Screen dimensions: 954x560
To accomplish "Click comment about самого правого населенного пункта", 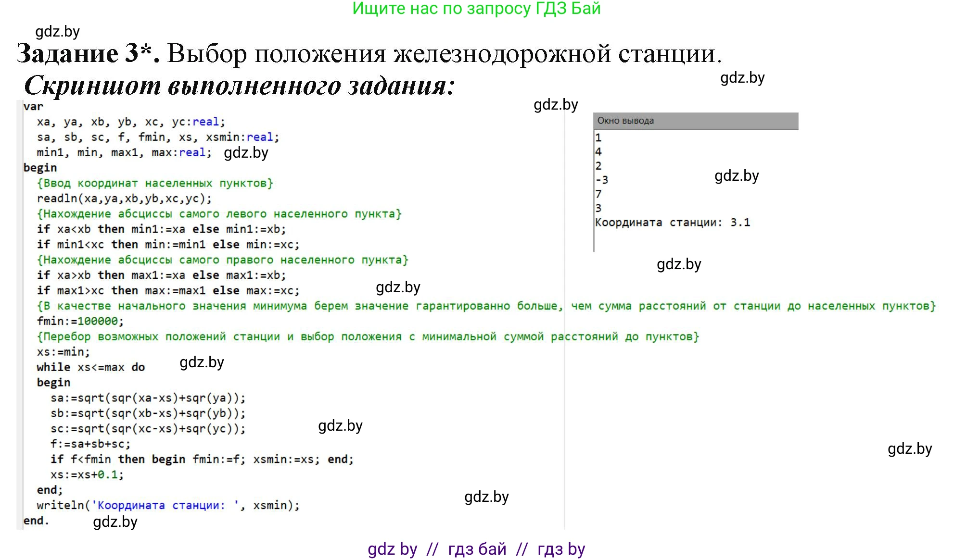I will (x=222, y=260).
